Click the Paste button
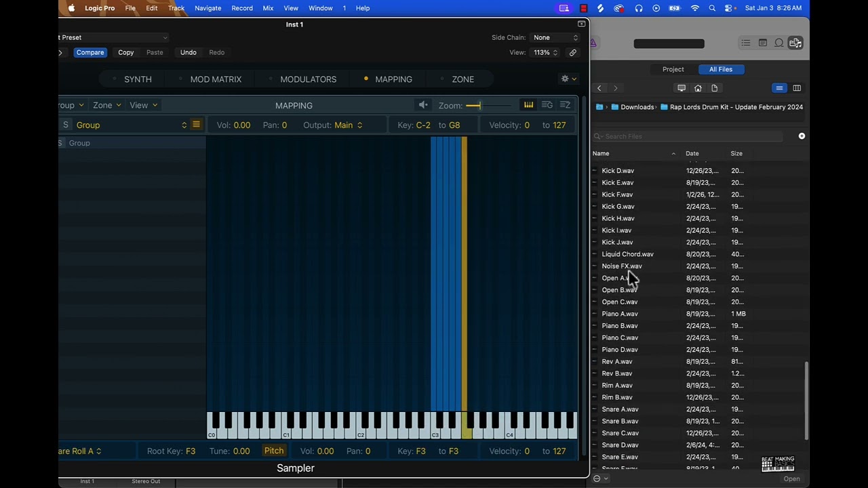The height and width of the screenshot is (488, 868). click(155, 52)
